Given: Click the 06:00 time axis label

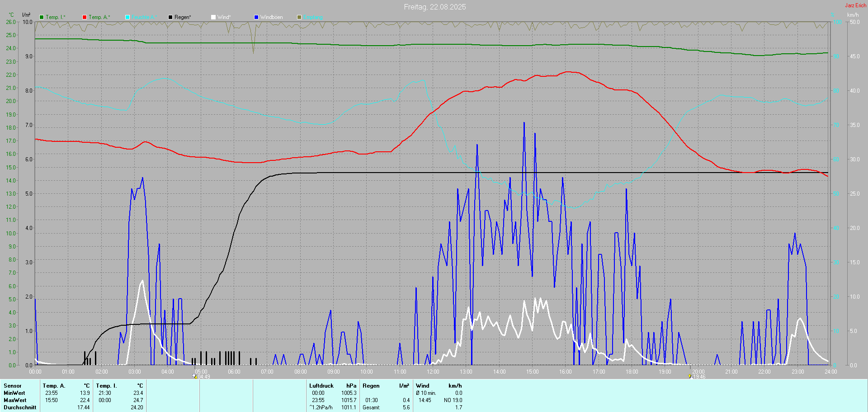Looking at the screenshot, I should pyautogui.click(x=234, y=372).
